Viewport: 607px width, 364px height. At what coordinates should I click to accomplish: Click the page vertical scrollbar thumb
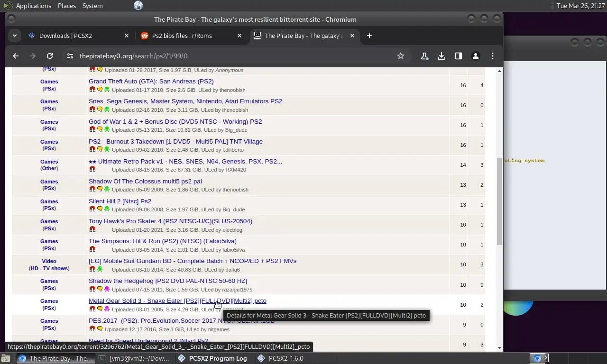(x=499, y=201)
